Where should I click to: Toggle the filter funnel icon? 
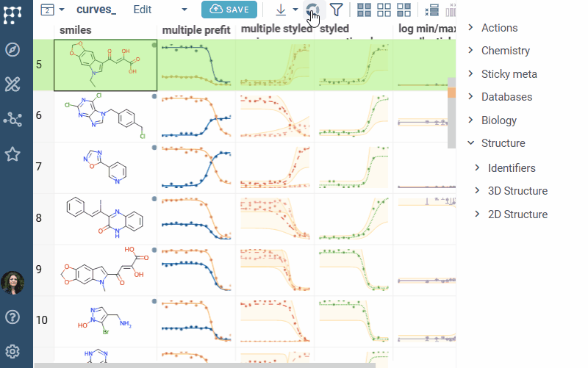coord(337,10)
